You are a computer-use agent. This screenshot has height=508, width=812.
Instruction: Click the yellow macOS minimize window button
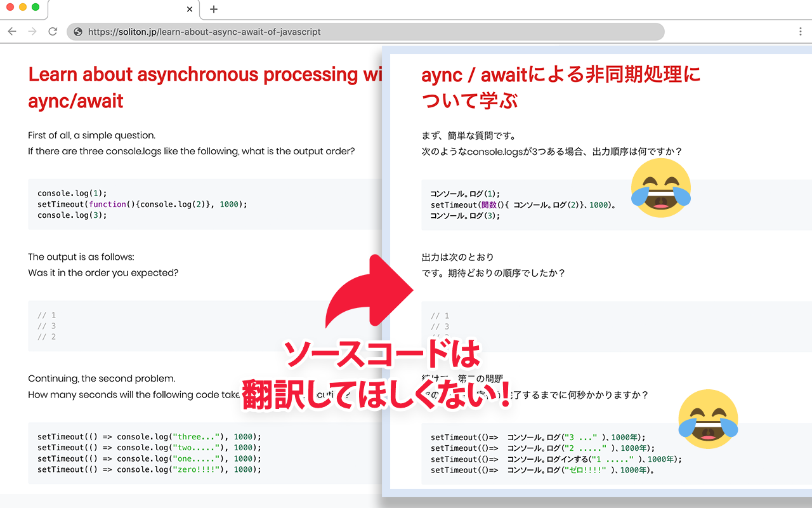point(23,7)
